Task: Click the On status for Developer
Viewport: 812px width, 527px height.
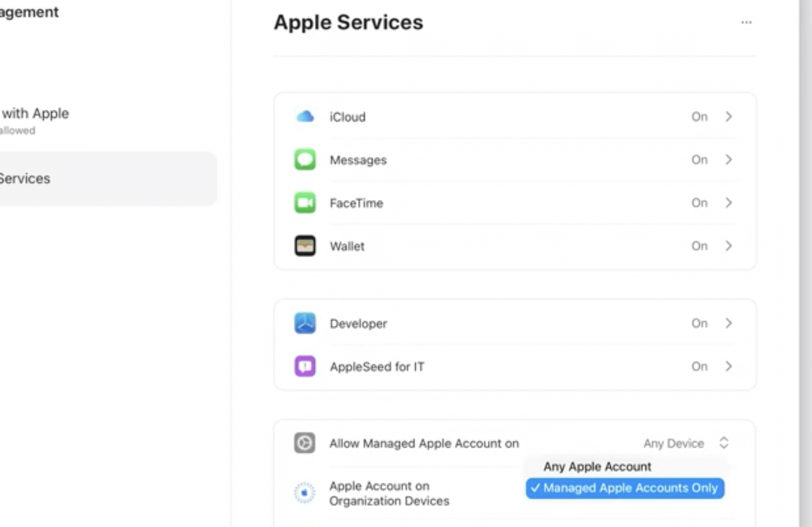Action: click(x=699, y=323)
